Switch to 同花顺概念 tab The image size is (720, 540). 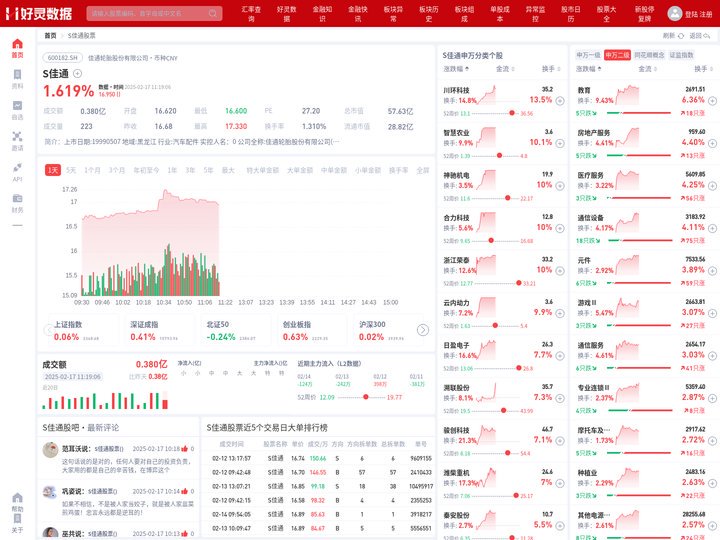pyautogui.click(x=649, y=55)
